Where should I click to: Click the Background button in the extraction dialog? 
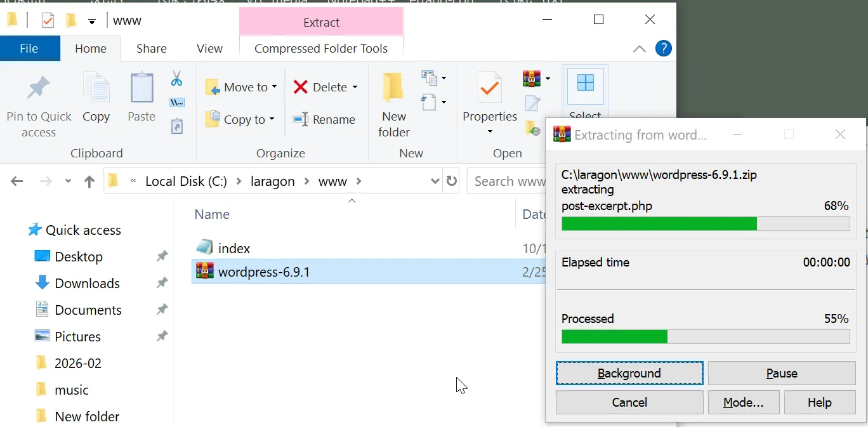tap(629, 373)
